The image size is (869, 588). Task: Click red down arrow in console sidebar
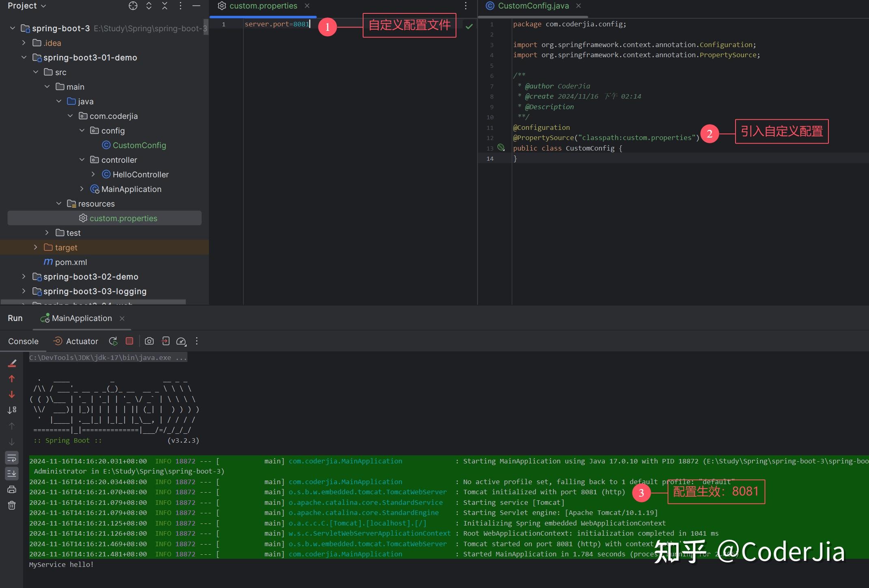(x=12, y=394)
